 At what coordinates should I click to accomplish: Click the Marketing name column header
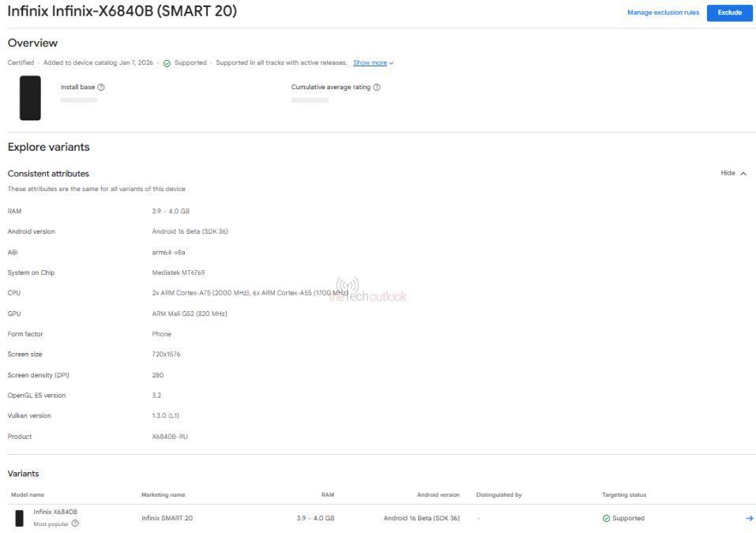(163, 495)
